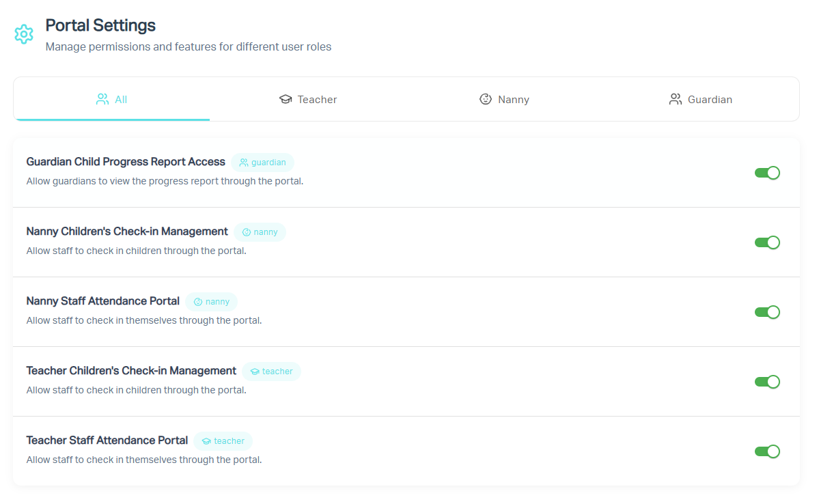This screenshot has width=819, height=504.
Task: Switch off Teacher Children's Check-in Management
Action: coord(766,382)
